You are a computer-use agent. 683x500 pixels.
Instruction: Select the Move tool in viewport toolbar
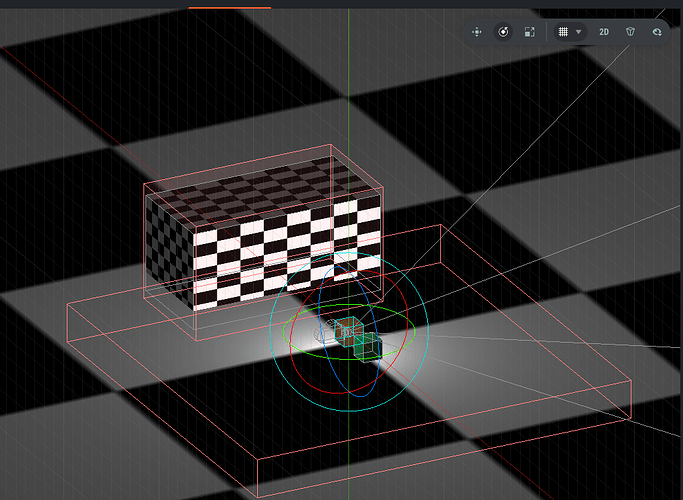(477, 32)
